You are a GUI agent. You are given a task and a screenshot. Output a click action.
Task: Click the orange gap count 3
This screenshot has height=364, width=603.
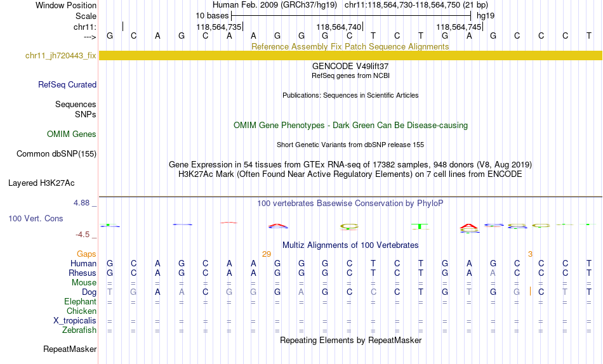pos(530,254)
